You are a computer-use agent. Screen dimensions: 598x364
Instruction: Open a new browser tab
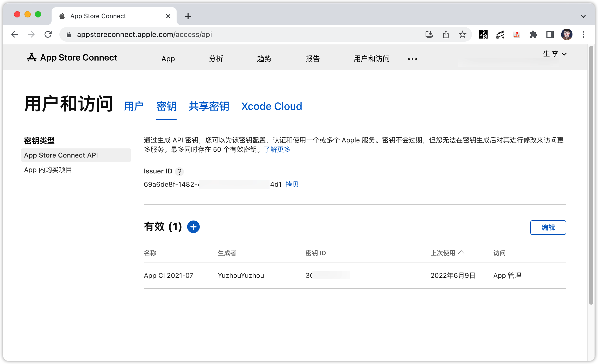188,16
